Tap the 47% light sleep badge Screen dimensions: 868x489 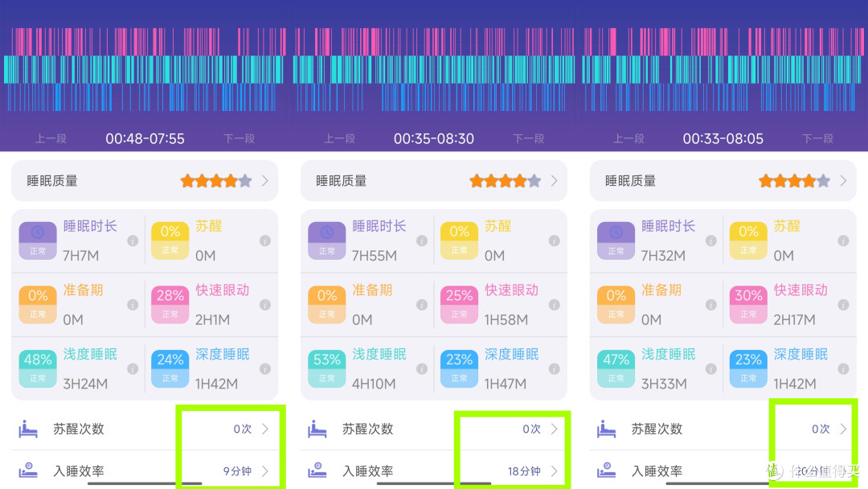(x=616, y=369)
